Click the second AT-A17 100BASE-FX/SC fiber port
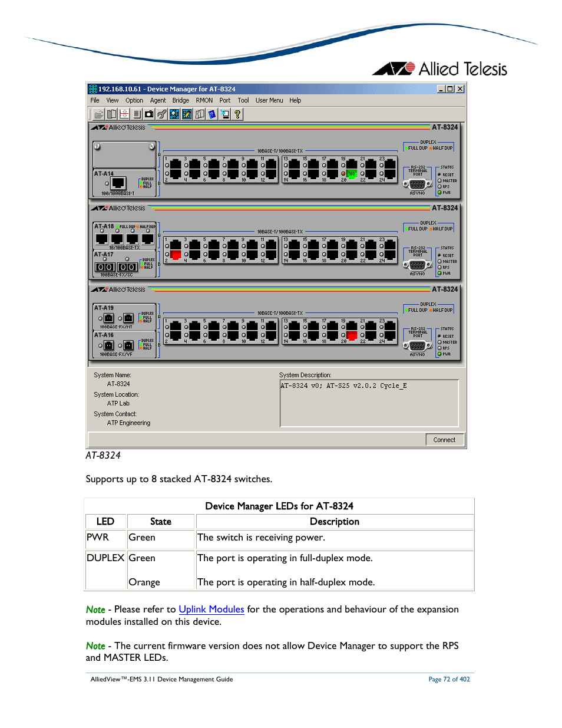The width and height of the screenshot is (562, 728). coord(128,267)
